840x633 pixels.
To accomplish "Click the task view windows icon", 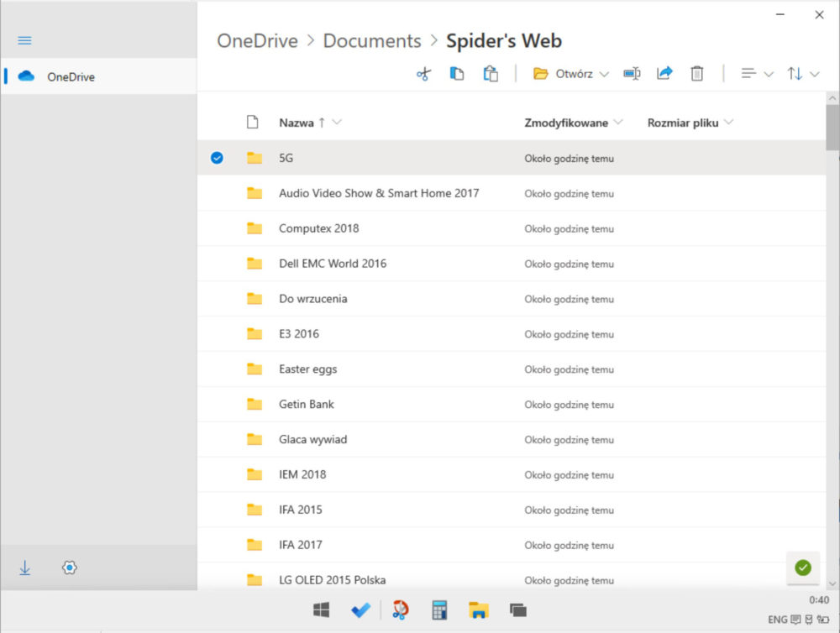I will click(518, 610).
